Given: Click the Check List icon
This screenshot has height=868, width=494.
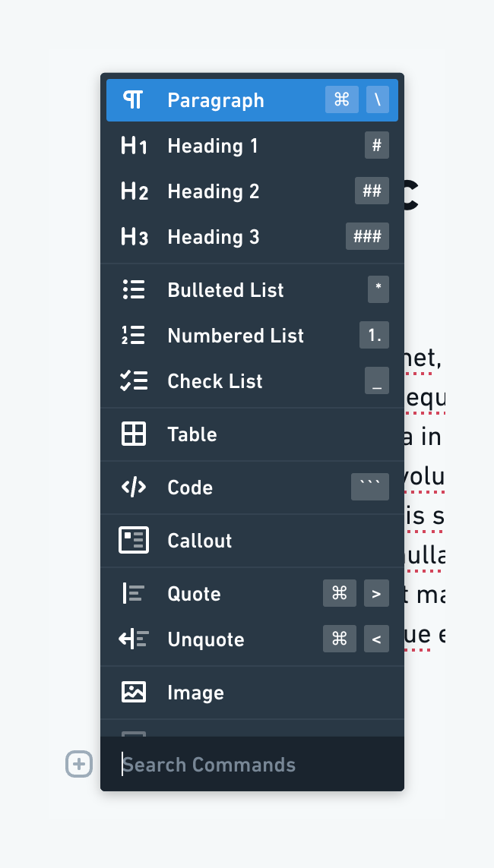Looking at the screenshot, I should tap(134, 380).
